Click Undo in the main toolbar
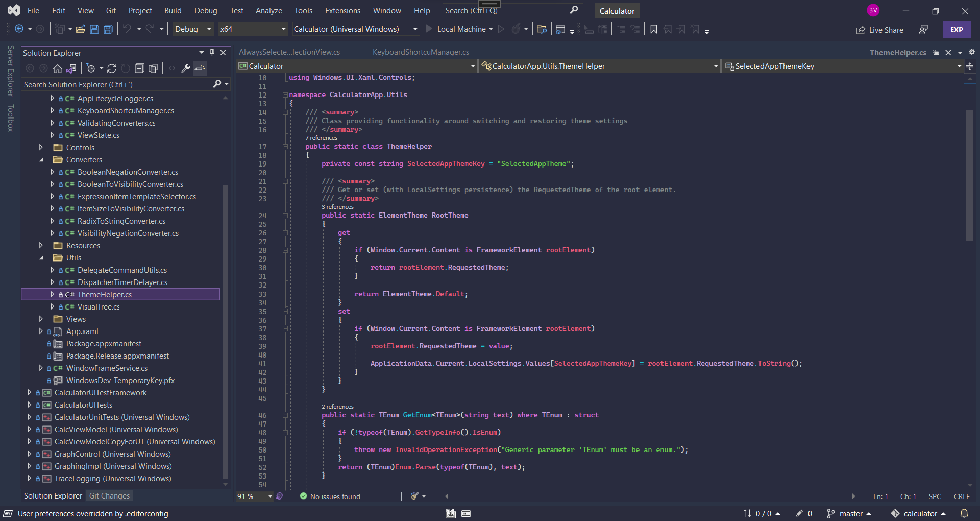980x521 pixels. pyautogui.click(x=127, y=29)
